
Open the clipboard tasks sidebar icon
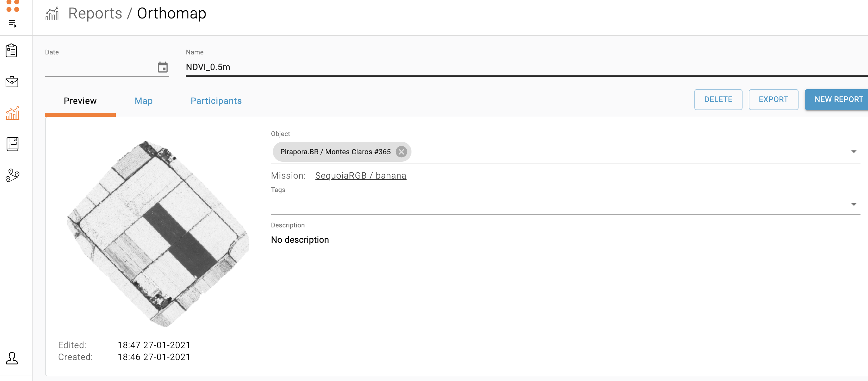point(12,51)
